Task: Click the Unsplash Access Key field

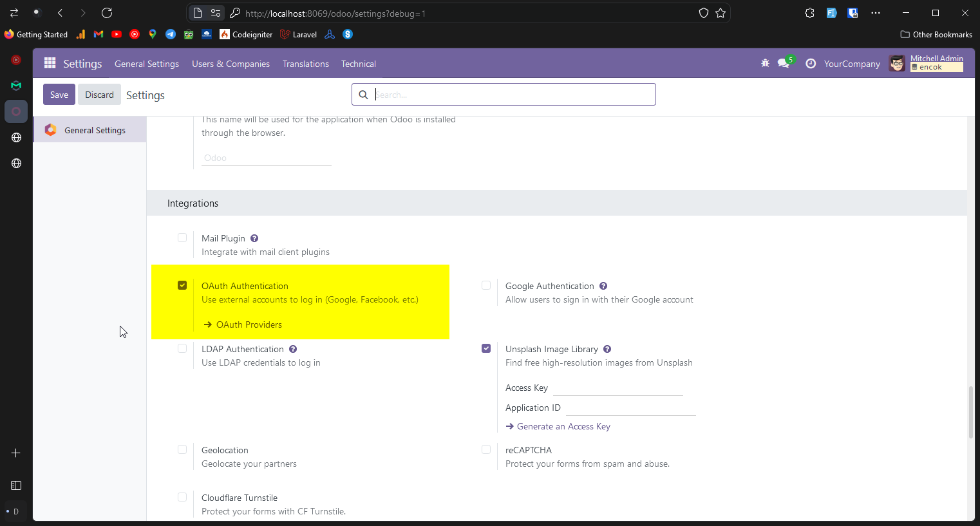Action: pyautogui.click(x=618, y=388)
